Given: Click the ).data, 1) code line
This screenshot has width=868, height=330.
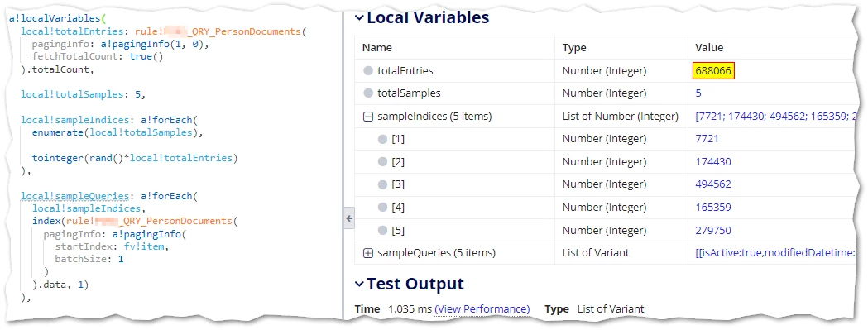Looking at the screenshot, I should pyautogui.click(x=60, y=285).
